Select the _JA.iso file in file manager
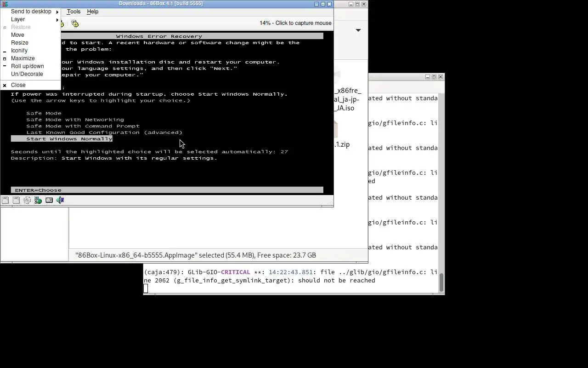Image resolution: width=588 pixels, height=368 pixels. 348,99
